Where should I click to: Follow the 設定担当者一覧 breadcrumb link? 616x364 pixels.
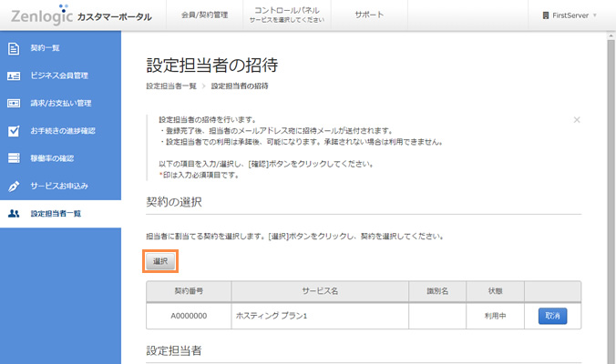click(x=171, y=86)
